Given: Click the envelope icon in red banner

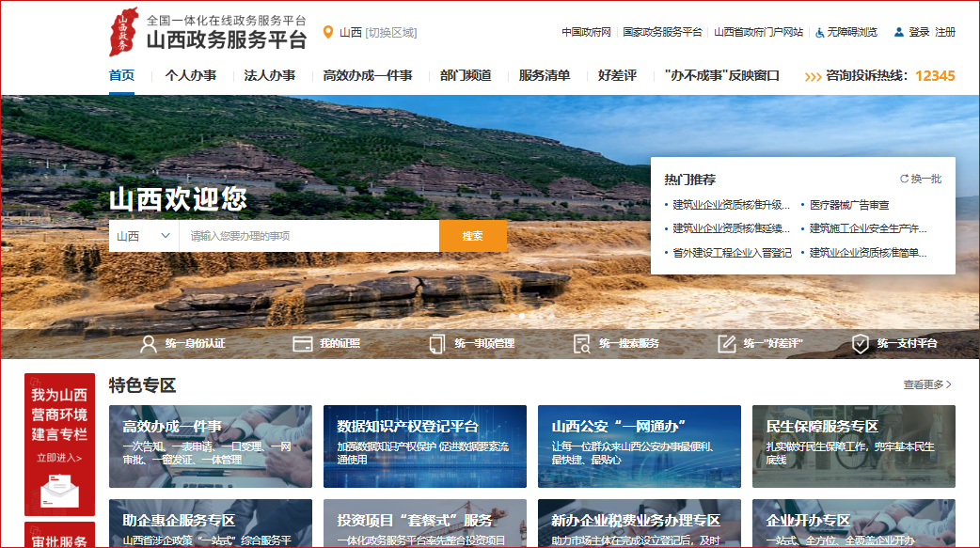Looking at the screenshot, I should point(59,492).
